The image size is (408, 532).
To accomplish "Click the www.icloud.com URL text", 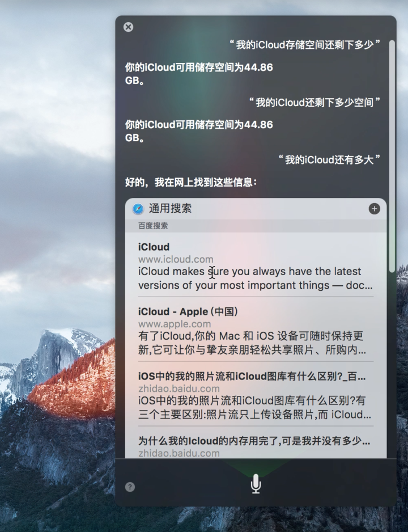I will [176, 260].
